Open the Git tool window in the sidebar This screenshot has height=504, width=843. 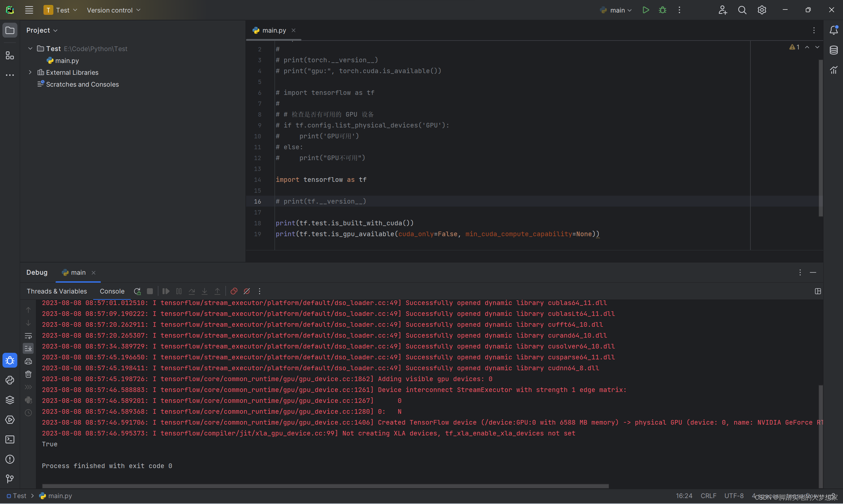pyautogui.click(x=10, y=479)
